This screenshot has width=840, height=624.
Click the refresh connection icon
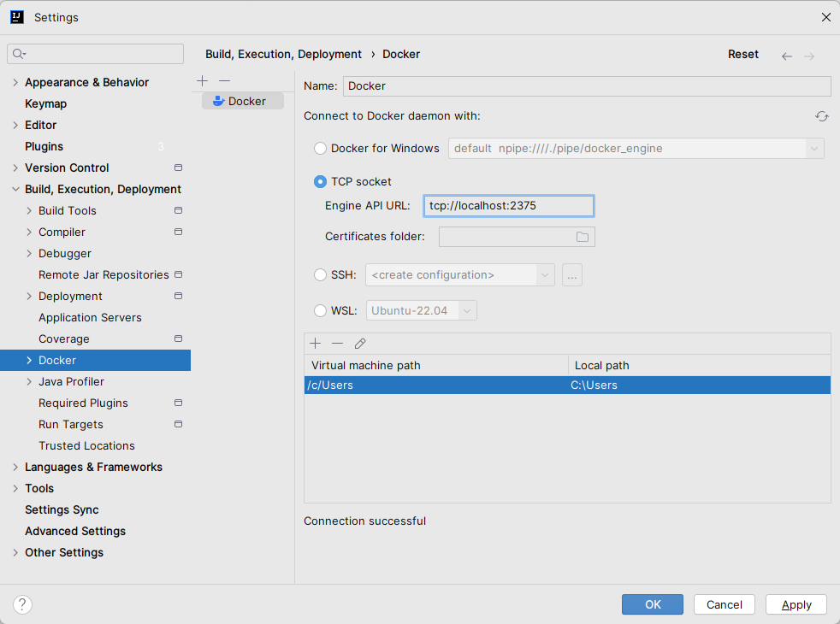822,116
